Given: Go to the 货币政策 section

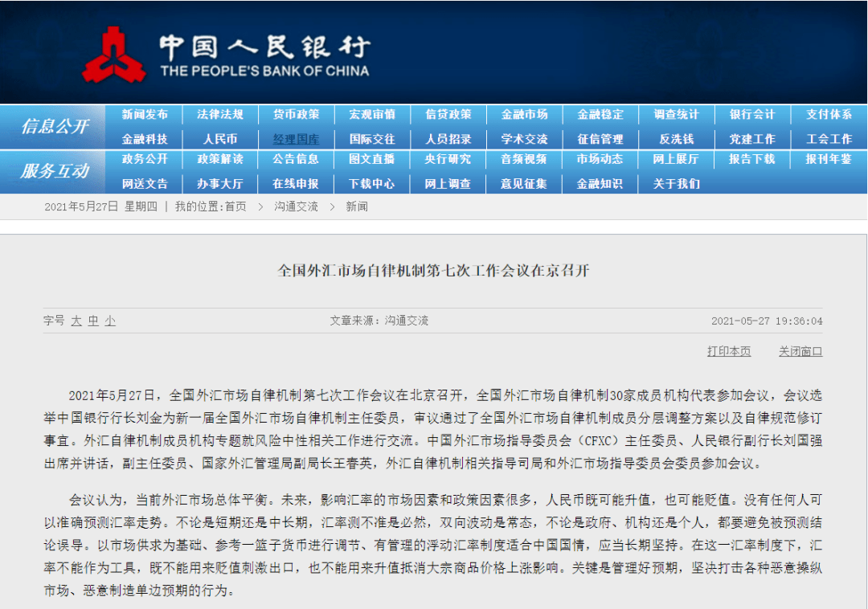Looking at the screenshot, I should 296,114.
